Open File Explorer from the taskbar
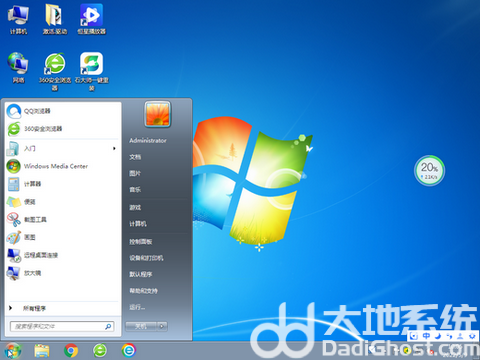480x360 pixels. click(x=42, y=351)
